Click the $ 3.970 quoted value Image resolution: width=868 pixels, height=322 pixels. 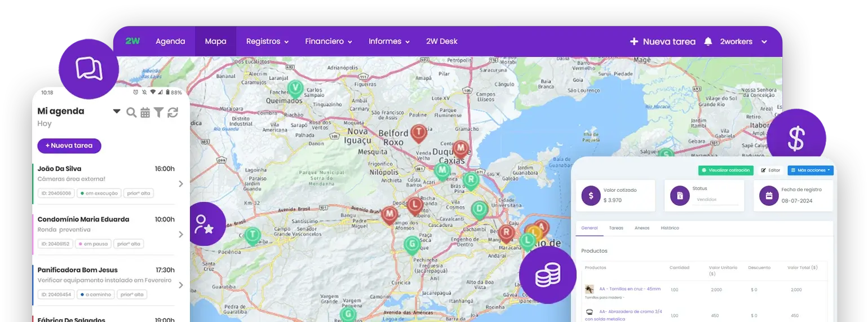click(x=613, y=200)
